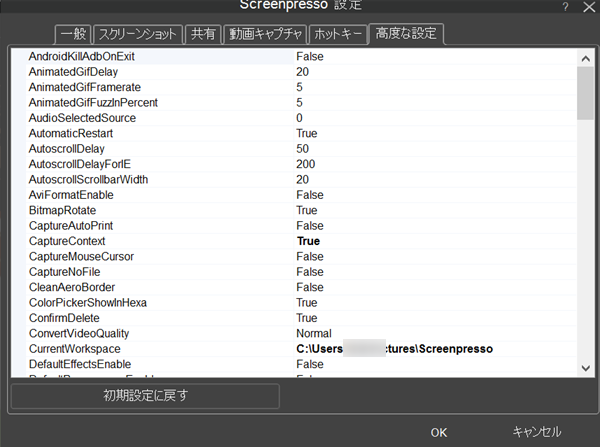The image size is (600, 447).
Task: Open the スクリーンショット tab
Action: pyautogui.click(x=138, y=34)
